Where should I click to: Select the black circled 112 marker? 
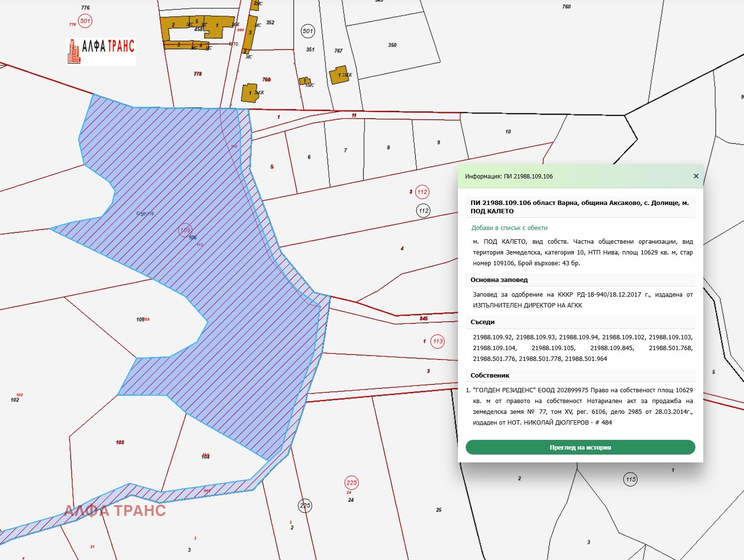pyautogui.click(x=424, y=211)
